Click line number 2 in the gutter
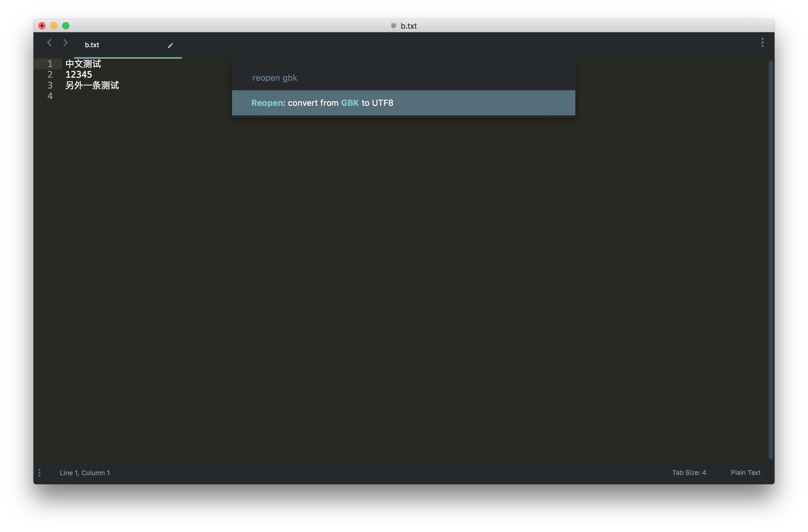This screenshot has height=532, width=808. (50, 75)
